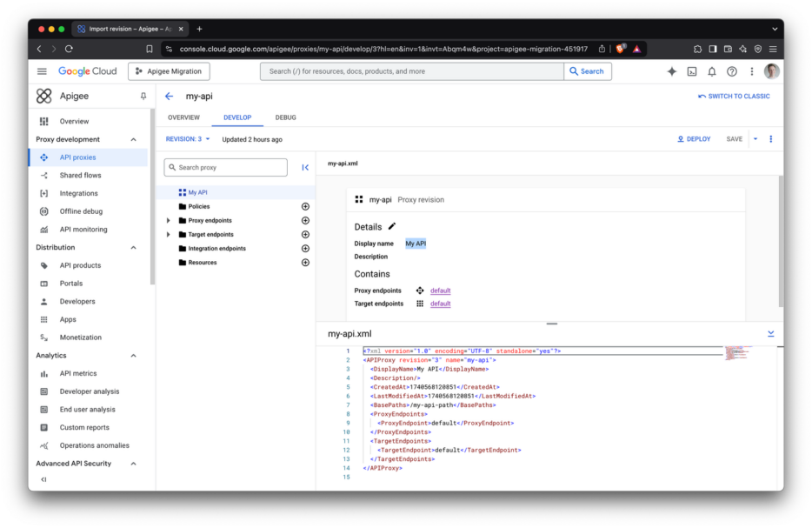Go to API products page

tap(88, 265)
